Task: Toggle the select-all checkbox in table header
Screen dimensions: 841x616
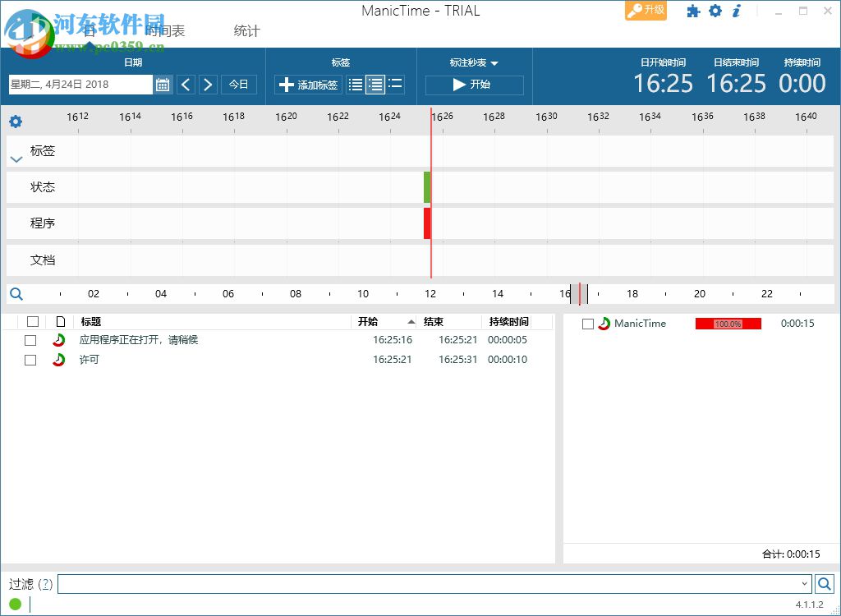Action: click(30, 321)
